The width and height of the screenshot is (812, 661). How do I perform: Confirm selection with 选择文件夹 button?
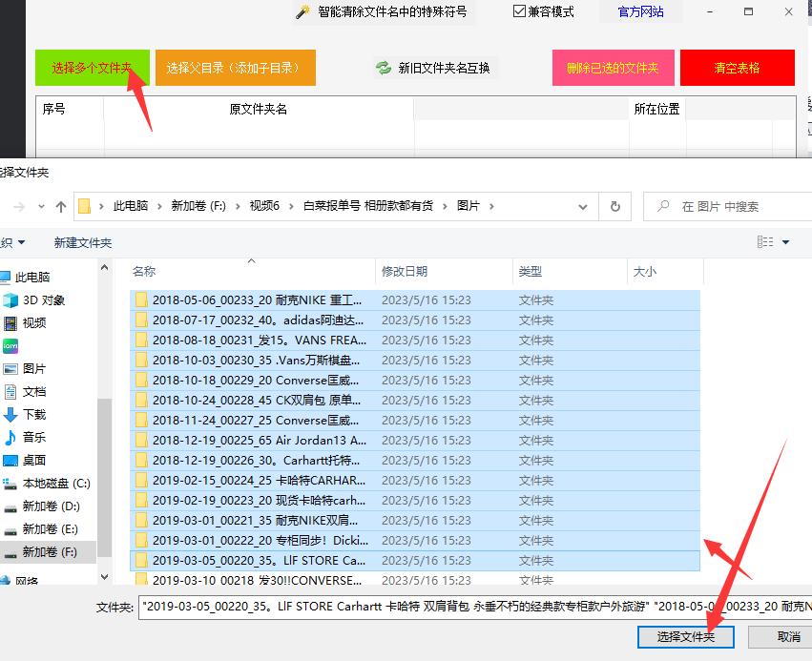coord(685,637)
